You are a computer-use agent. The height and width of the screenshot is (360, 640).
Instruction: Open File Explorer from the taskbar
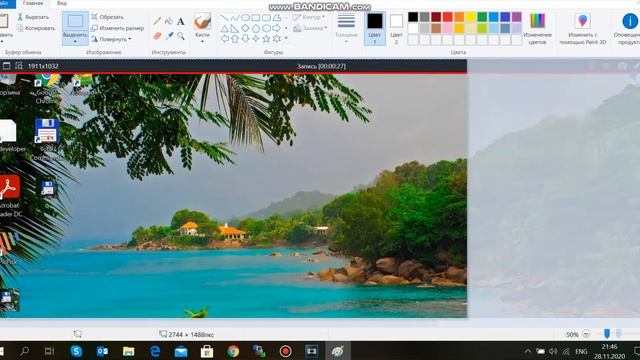point(129,351)
